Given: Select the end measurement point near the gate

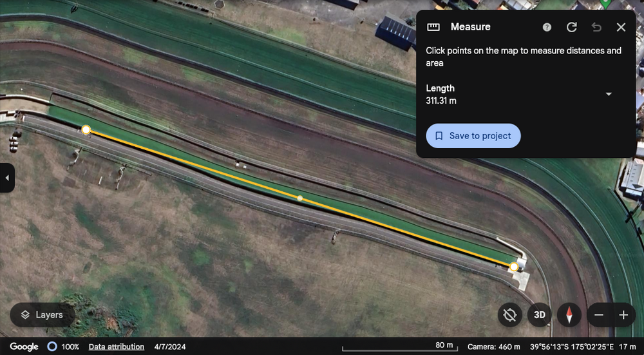Looking at the screenshot, I should 514,266.
